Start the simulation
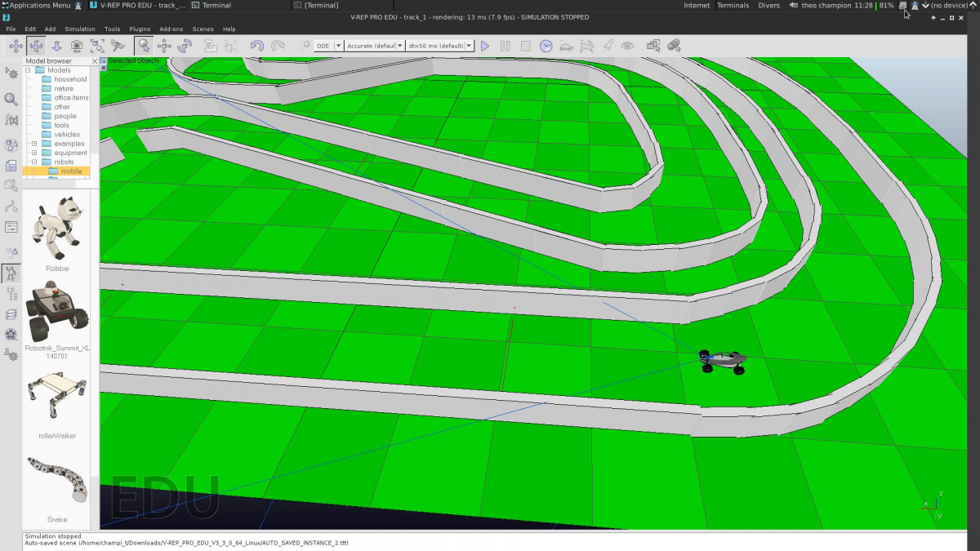Viewport: 980px width, 551px height. coord(484,47)
